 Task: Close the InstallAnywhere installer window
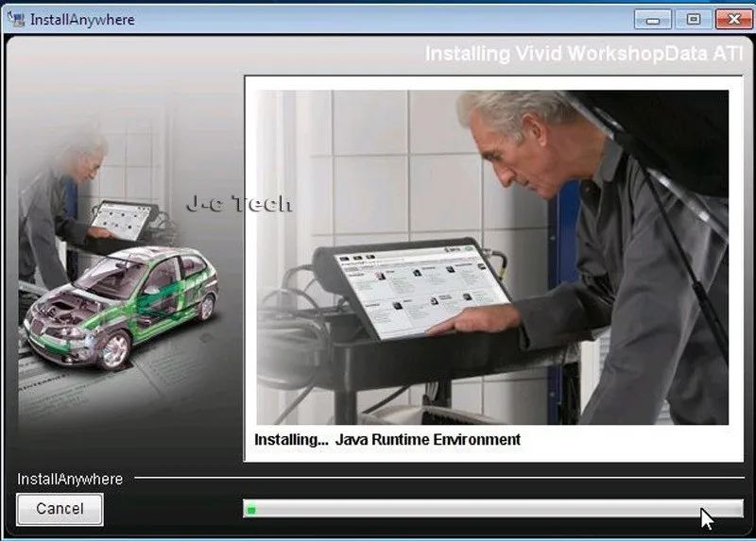[734, 20]
